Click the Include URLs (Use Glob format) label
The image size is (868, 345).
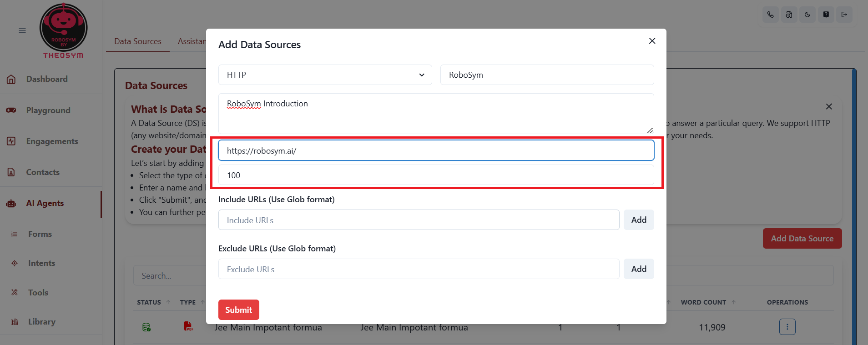(277, 200)
